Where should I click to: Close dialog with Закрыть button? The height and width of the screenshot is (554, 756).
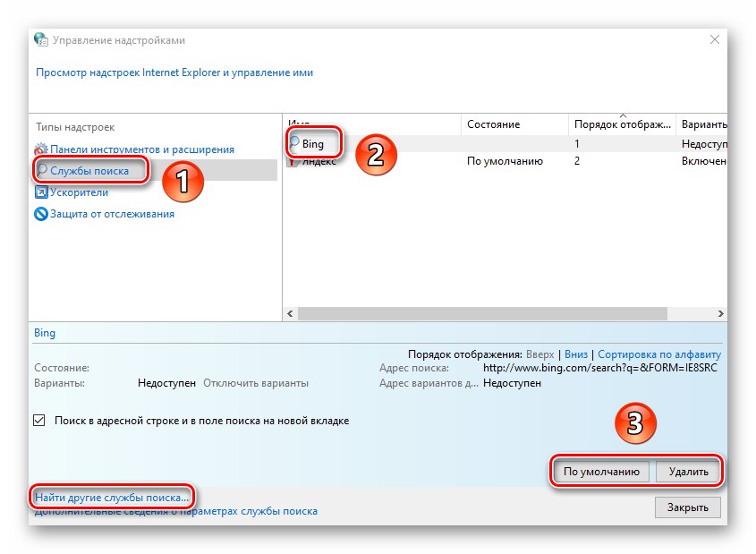(687, 507)
